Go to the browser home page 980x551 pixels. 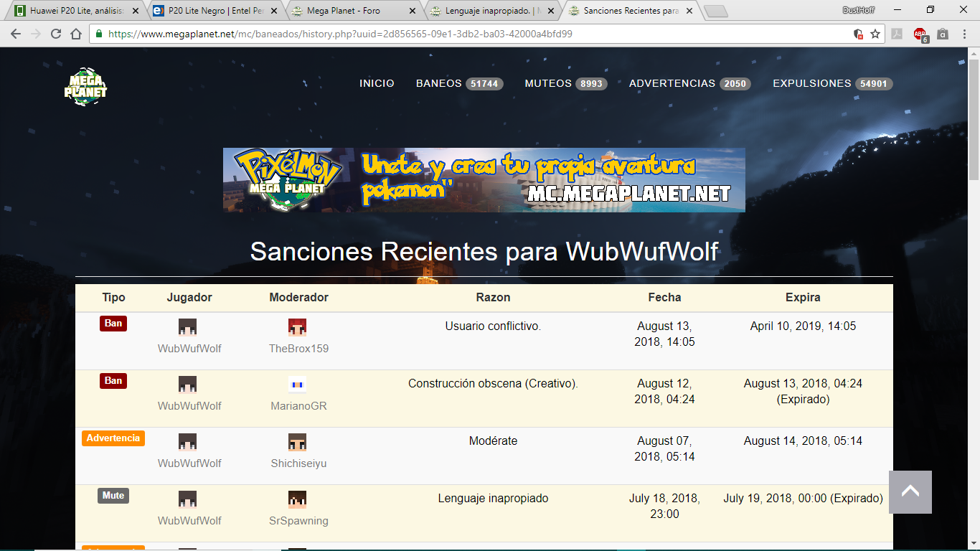pyautogui.click(x=76, y=34)
